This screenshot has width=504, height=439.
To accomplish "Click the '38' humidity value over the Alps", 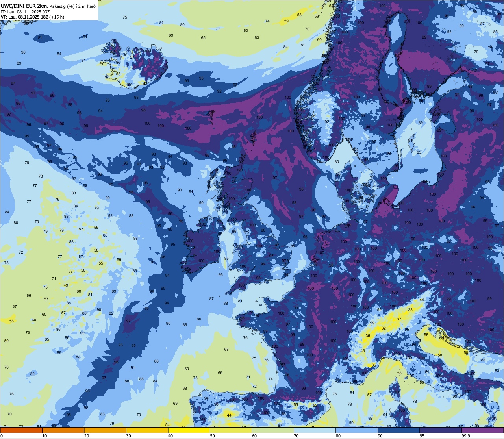I will tap(410, 309).
